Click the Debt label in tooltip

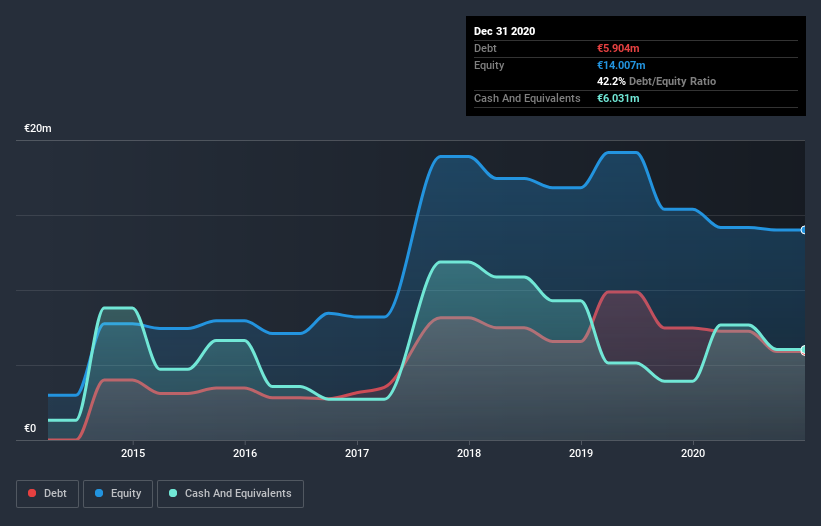485,49
